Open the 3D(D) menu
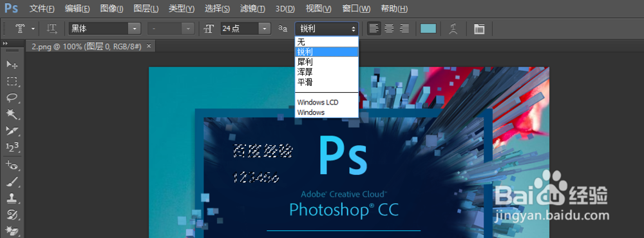The image size is (644, 238). (285, 8)
